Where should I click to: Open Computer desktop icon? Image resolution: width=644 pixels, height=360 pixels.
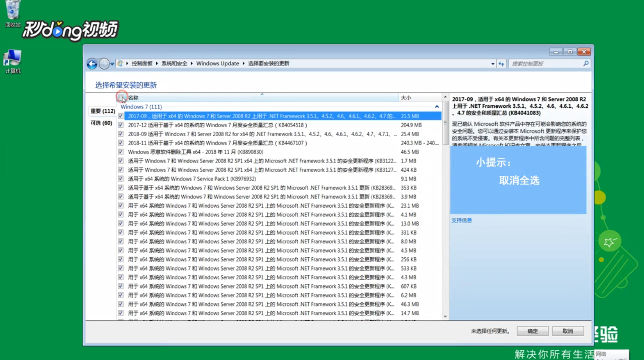pyautogui.click(x=13, y=61)
